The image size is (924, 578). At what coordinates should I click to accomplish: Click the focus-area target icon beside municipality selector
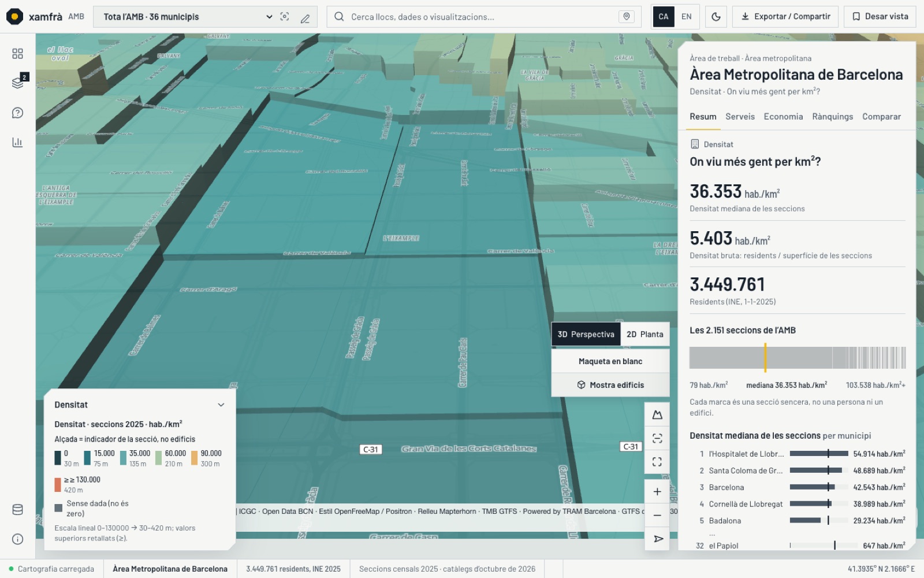point(285,17)
